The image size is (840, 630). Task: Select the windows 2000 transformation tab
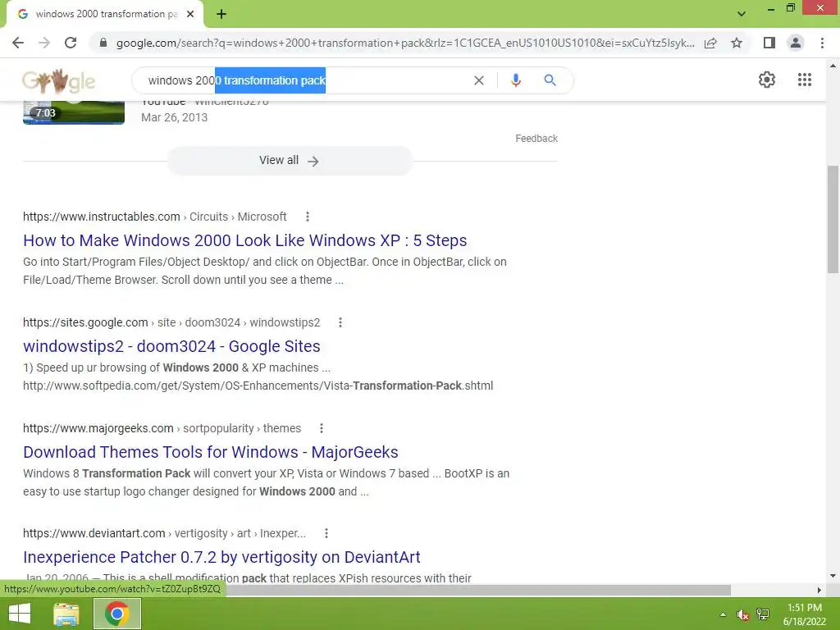click(104, 14)
